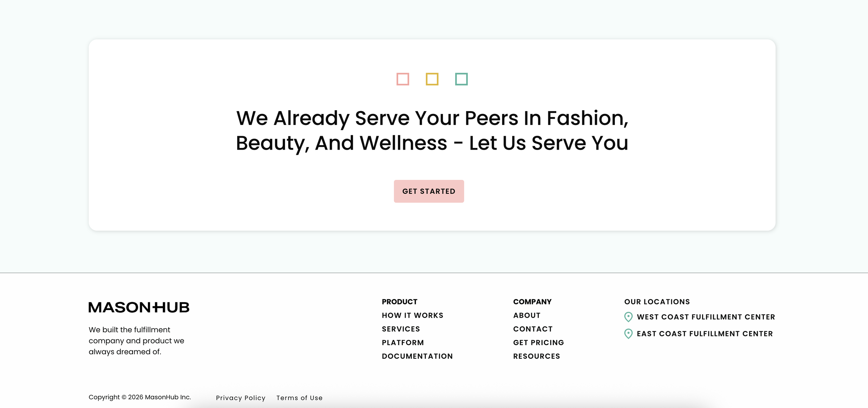Click the MasonHub footer logo
868x408 pixels.
tap(139, 307)
